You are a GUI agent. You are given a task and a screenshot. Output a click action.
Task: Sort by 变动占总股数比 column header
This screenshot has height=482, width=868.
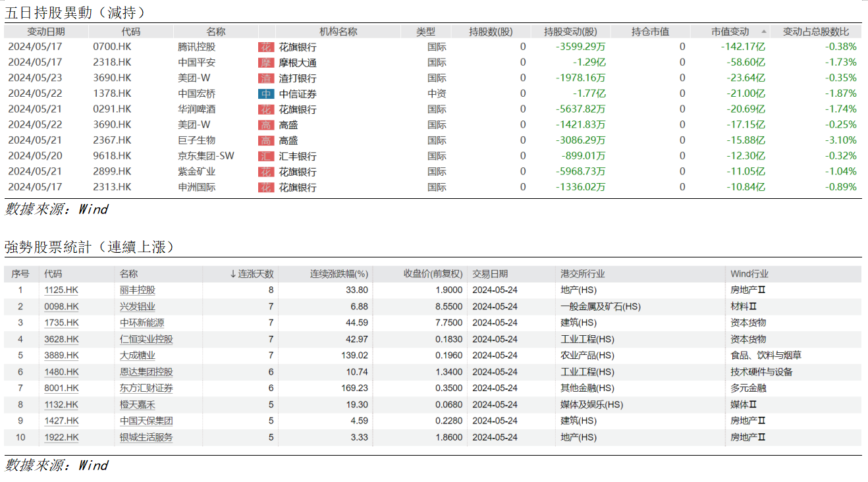click(x=816, y=32)
